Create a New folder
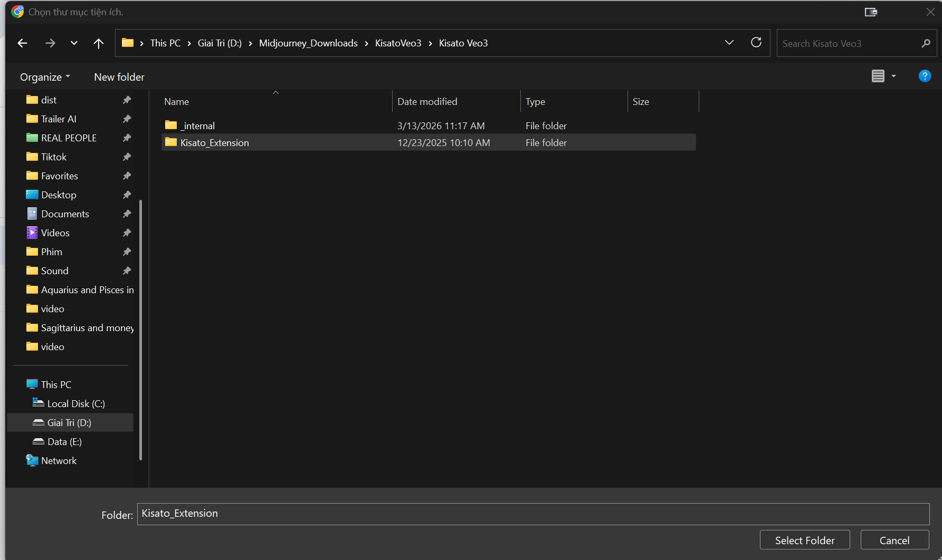 (x=119, y=77)
